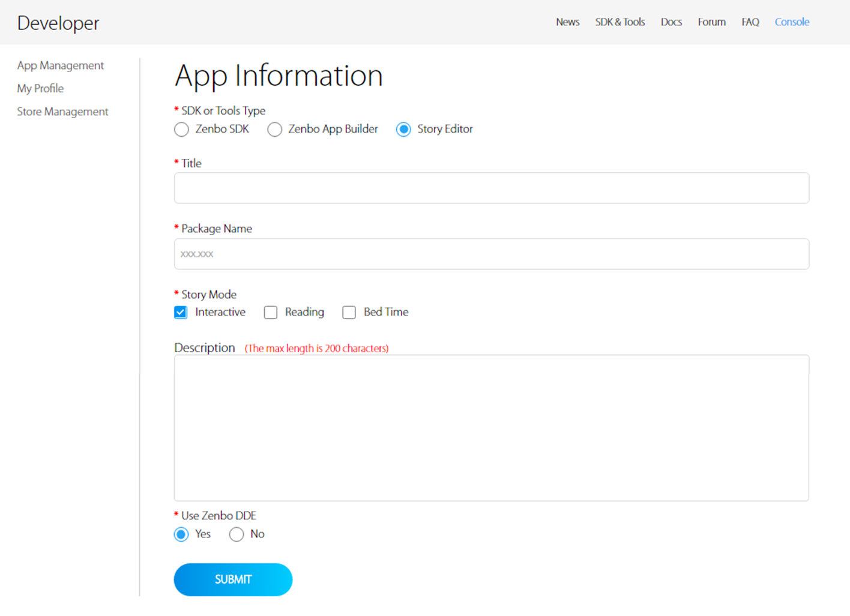Go to My Profile in the sidebar
This screenshot has width=850, height=616.
coord(40,89)
